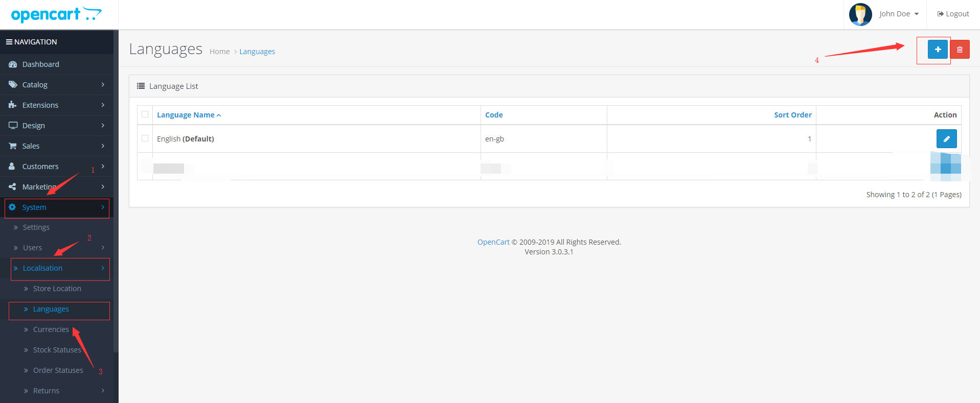Open OpenCart footer link
980x403 pixels.
pos(493,242)
